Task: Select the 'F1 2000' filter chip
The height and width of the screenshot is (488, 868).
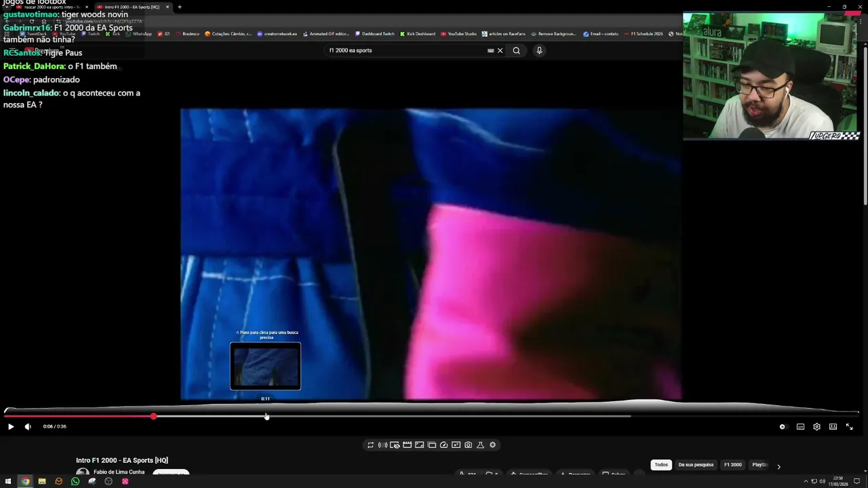Action: click(732, 465)
